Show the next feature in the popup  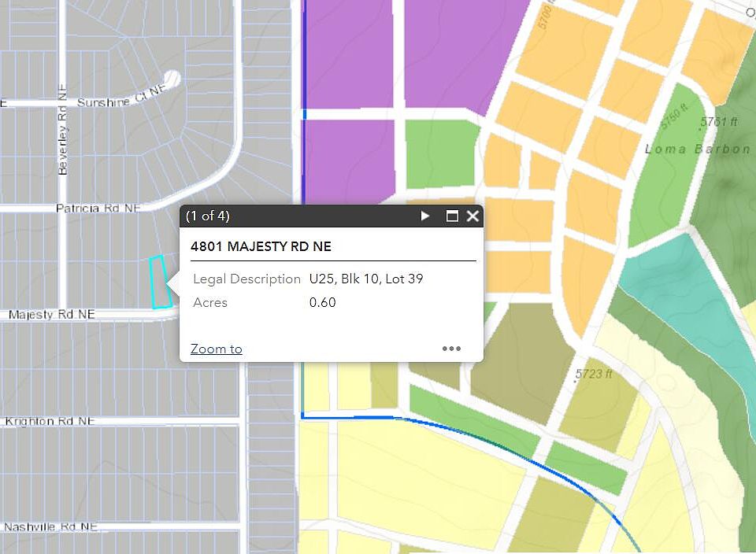[424, 216]
